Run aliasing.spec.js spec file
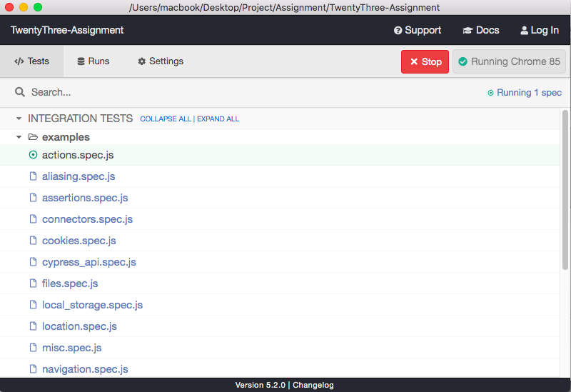The height and width of the screenshot is (392, 571). [280, 176]
